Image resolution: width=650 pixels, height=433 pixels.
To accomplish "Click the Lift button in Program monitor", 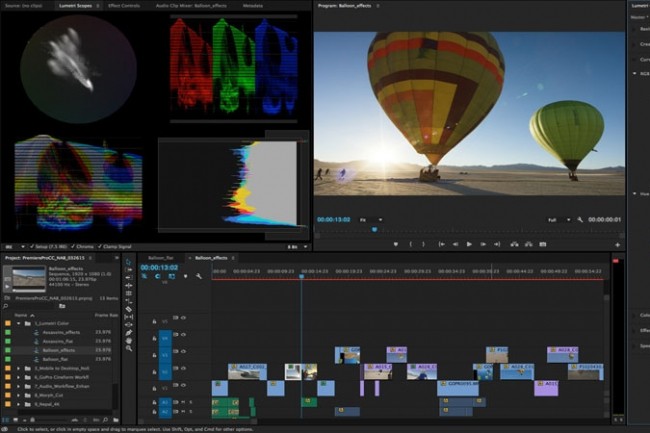I will click(514, 244).
